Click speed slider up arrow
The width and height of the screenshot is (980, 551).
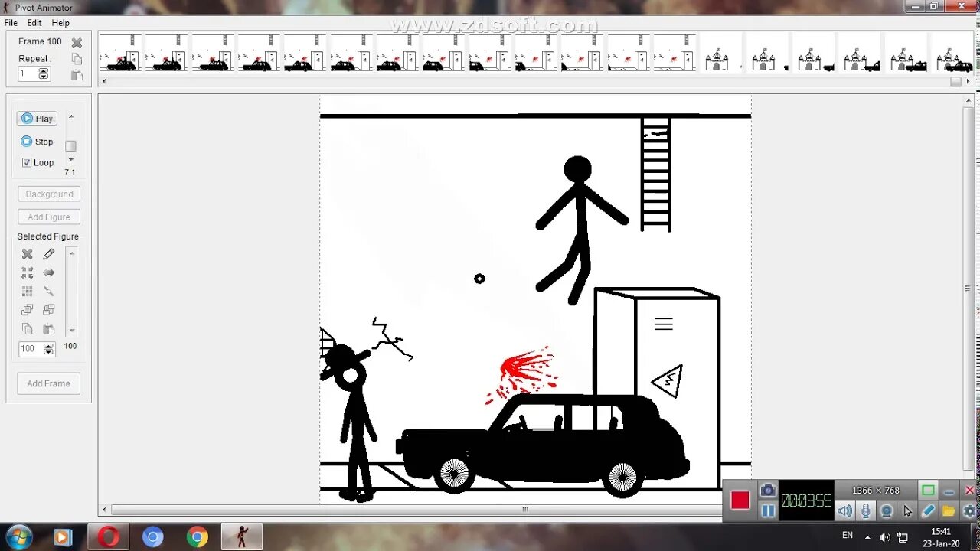(x=71, y=117)
